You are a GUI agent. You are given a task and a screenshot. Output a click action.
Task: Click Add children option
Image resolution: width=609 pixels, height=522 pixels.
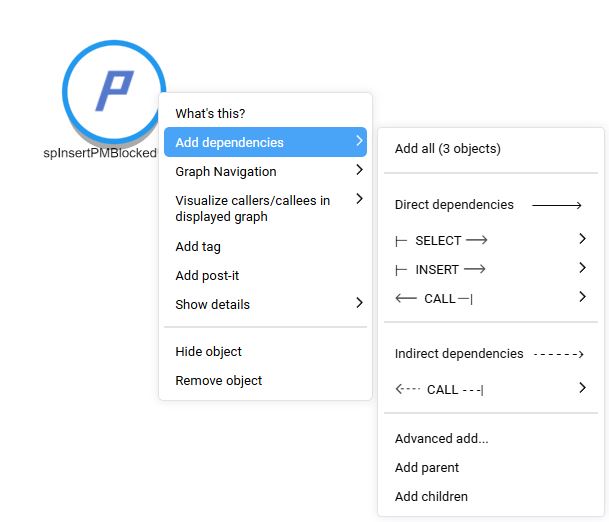click(431, 496)
